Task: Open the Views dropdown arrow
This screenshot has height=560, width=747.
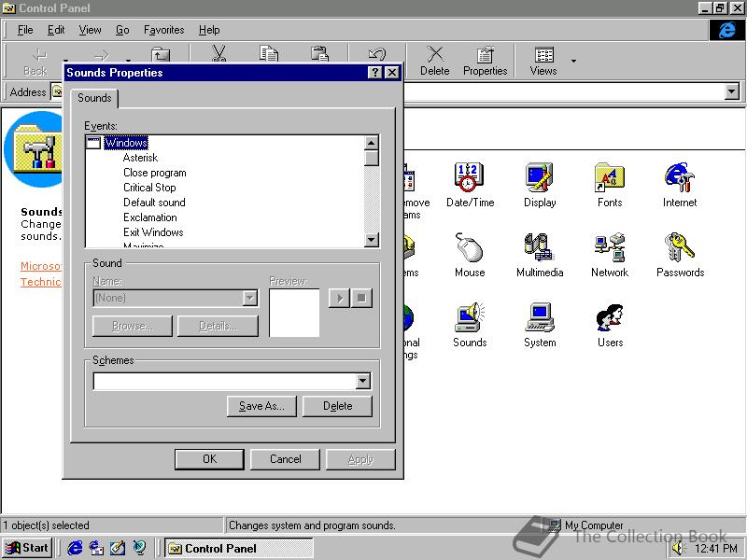Action: [x=573, y=61]
